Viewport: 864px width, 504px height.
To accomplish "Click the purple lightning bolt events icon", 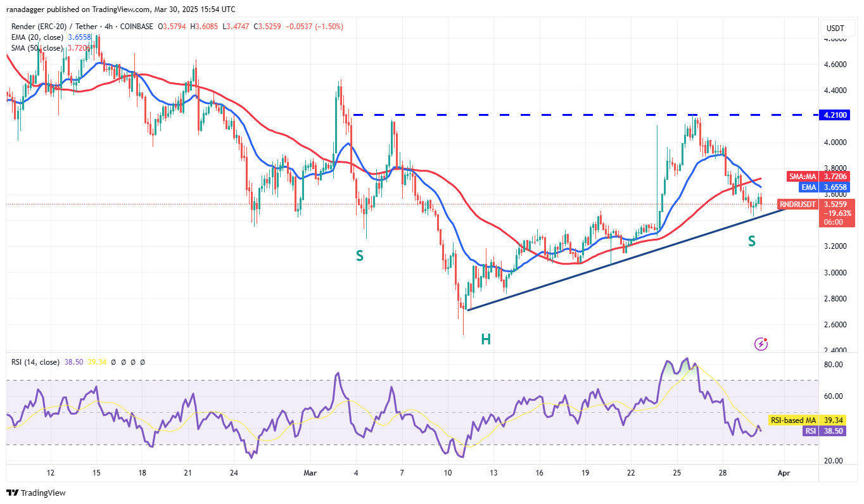I will (761, 344).
